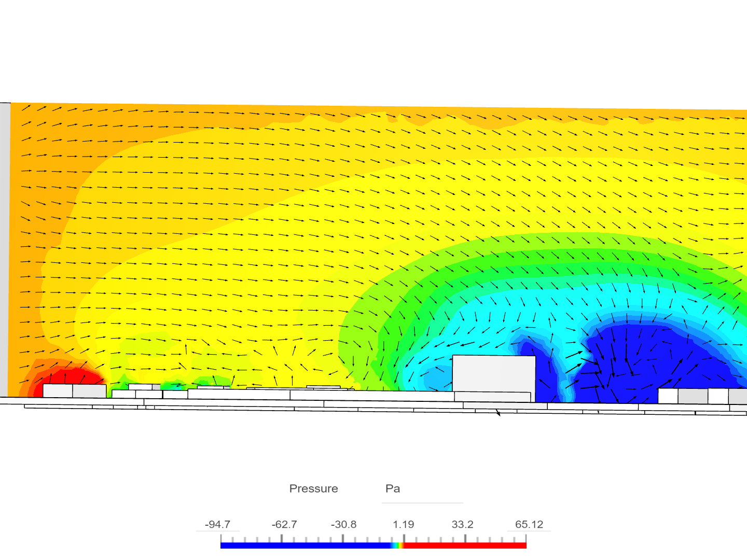Click the -30.8 legend value
747x560 pixels.
pyautogui.click(x=344, y=524)
